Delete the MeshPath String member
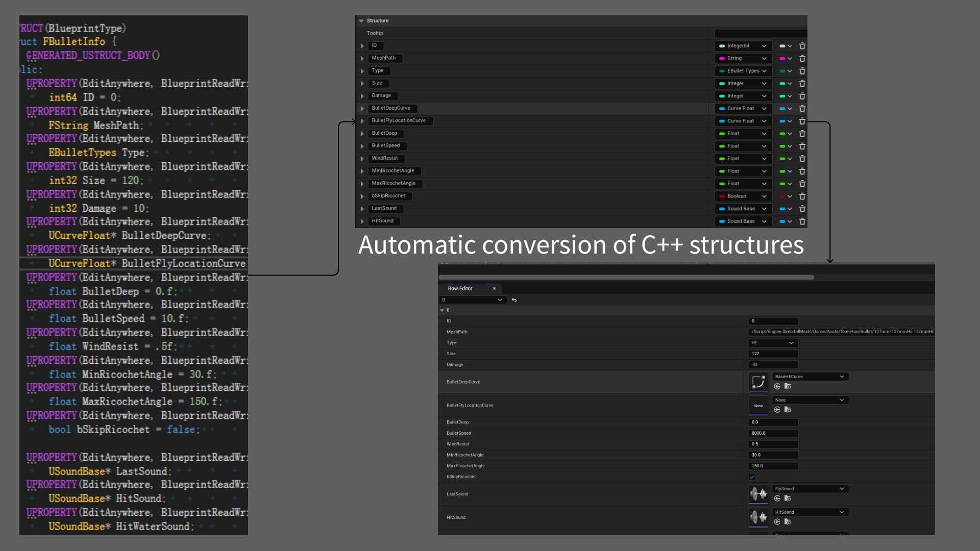The image size is (980, 551). (x=802, y=58)
